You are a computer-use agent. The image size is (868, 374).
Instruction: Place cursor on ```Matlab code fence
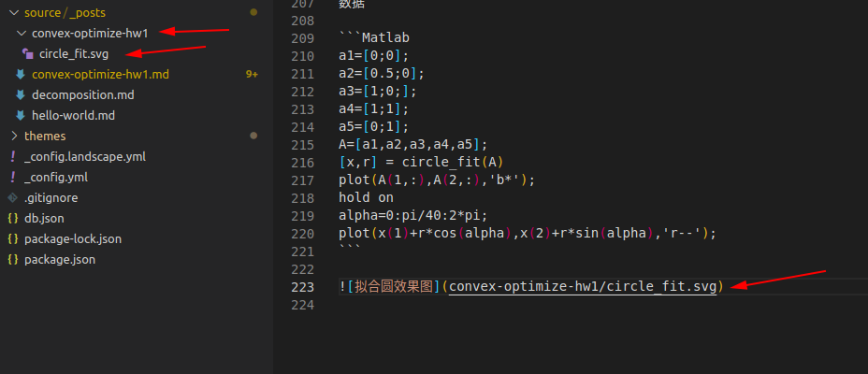(x=374, y=38)
